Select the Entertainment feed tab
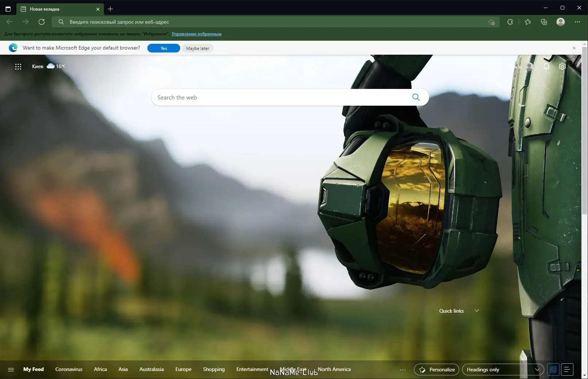Viewport: 588px width, 379px height. tap(252, 369)
